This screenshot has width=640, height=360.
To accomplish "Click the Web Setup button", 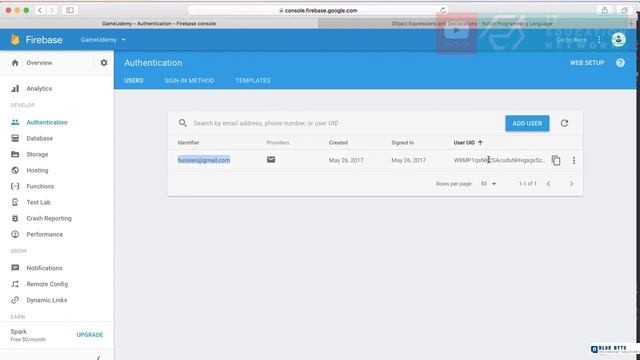I will pyautogui.click(x=587, y=63).
